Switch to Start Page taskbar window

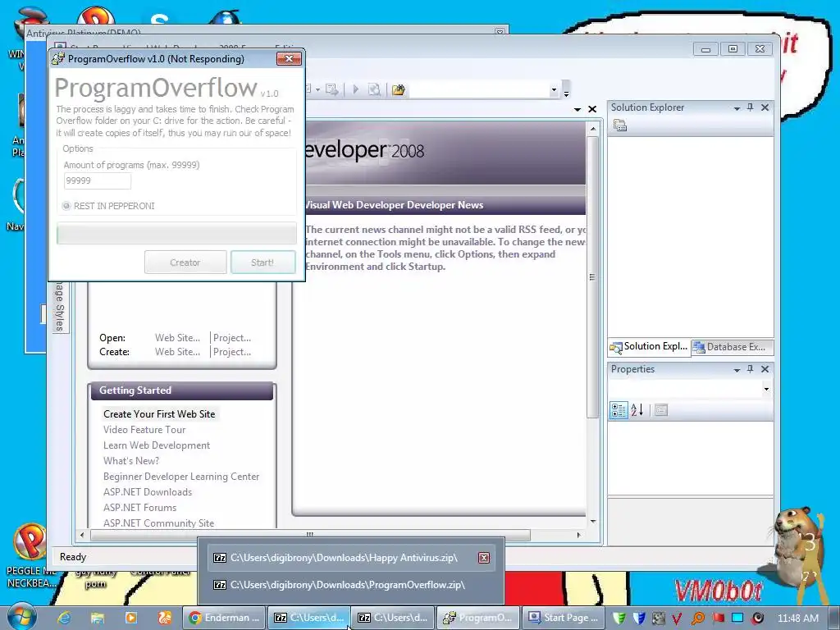(564, 618)
